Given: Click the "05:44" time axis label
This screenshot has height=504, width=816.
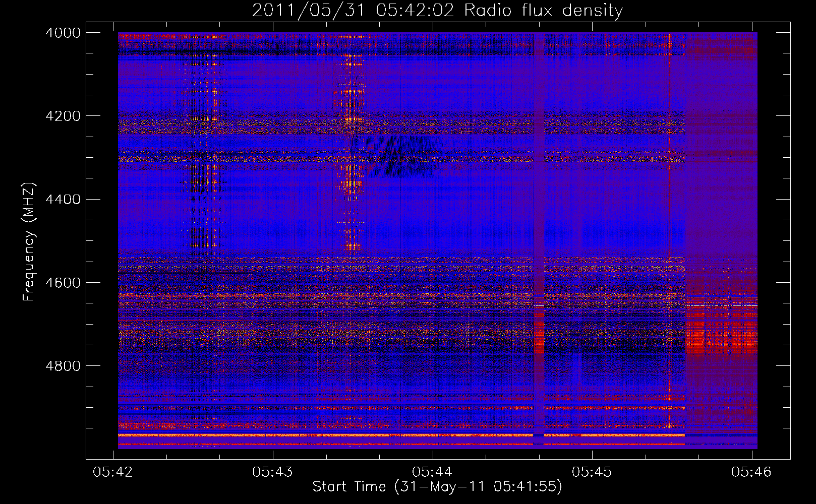Looking at the screenshot, I should tap(432, 472).
